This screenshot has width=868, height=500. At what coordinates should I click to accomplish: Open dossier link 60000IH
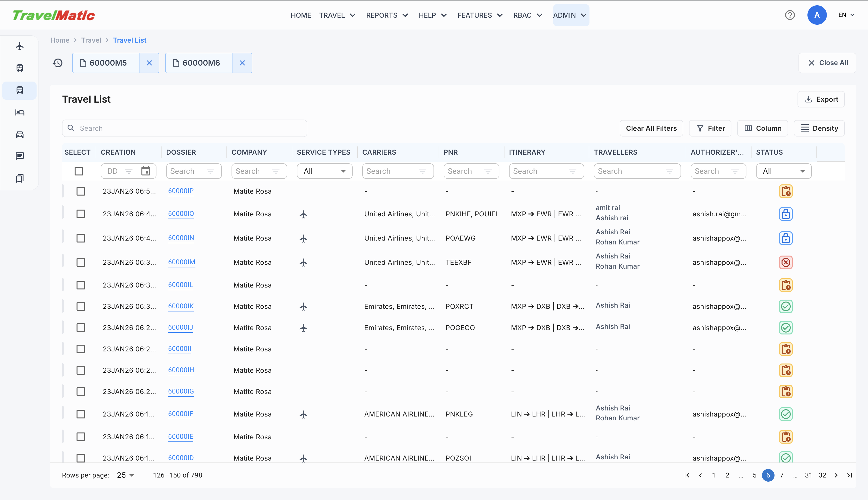coord(181,370)
